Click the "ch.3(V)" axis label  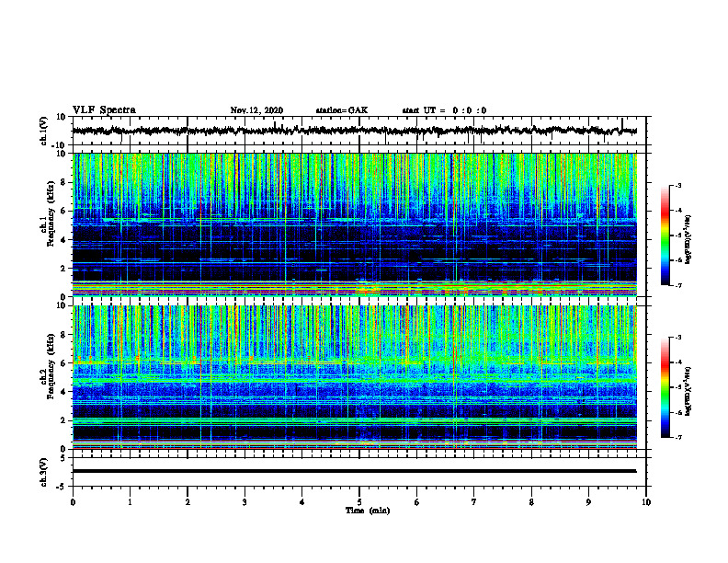(x=44, y=472)
